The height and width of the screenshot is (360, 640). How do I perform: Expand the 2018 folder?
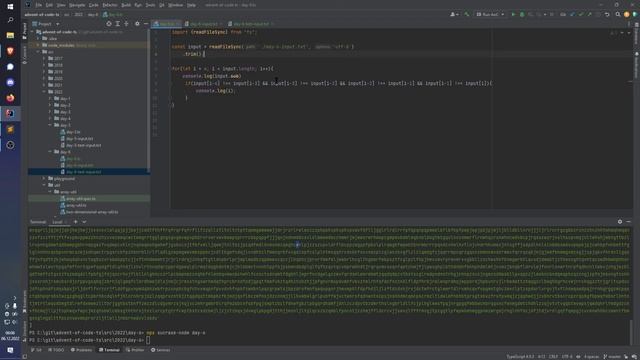click(44, 65)
